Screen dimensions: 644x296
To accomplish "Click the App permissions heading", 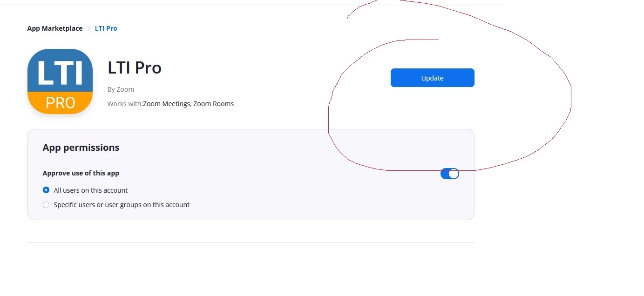I will point(81,148).
